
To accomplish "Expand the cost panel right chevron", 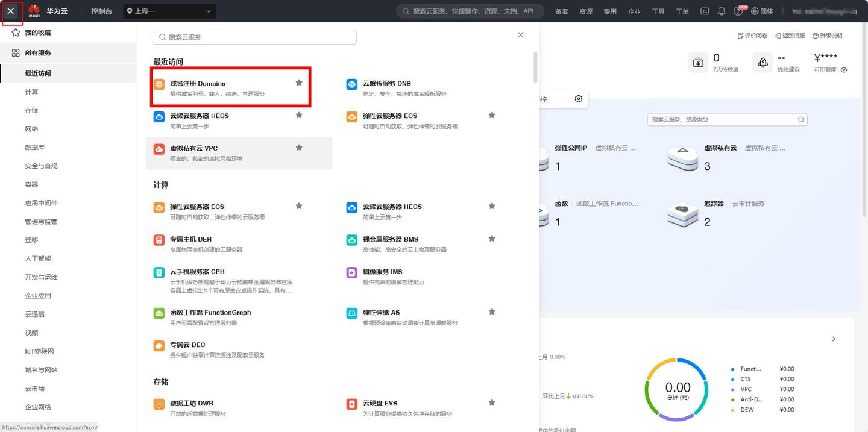I will point(834,339).
